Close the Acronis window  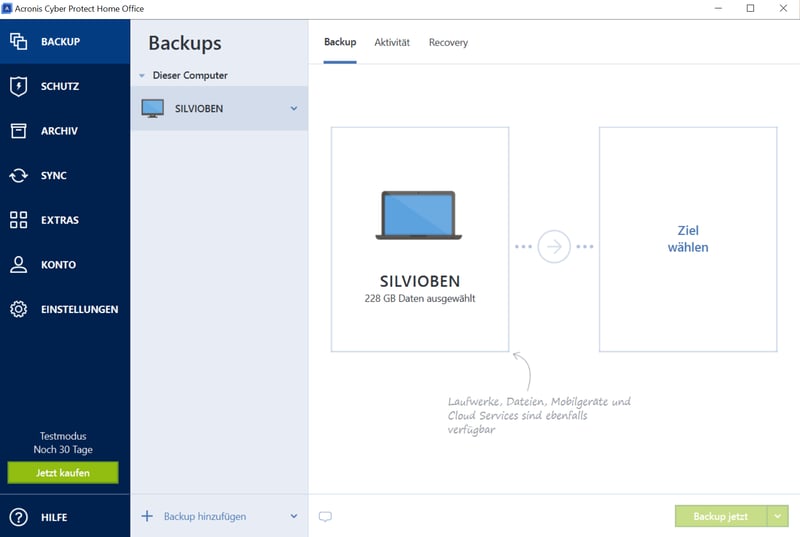[783, 8]
